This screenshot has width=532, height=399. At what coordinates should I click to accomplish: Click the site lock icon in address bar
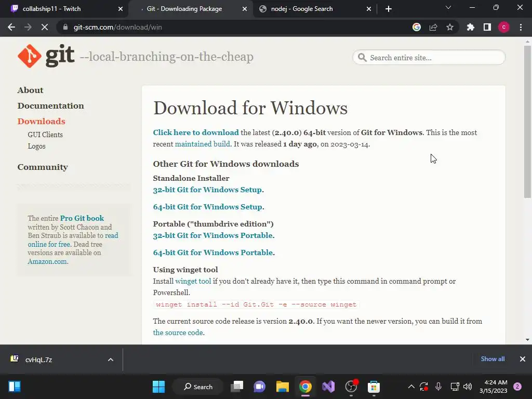point(65,27)
